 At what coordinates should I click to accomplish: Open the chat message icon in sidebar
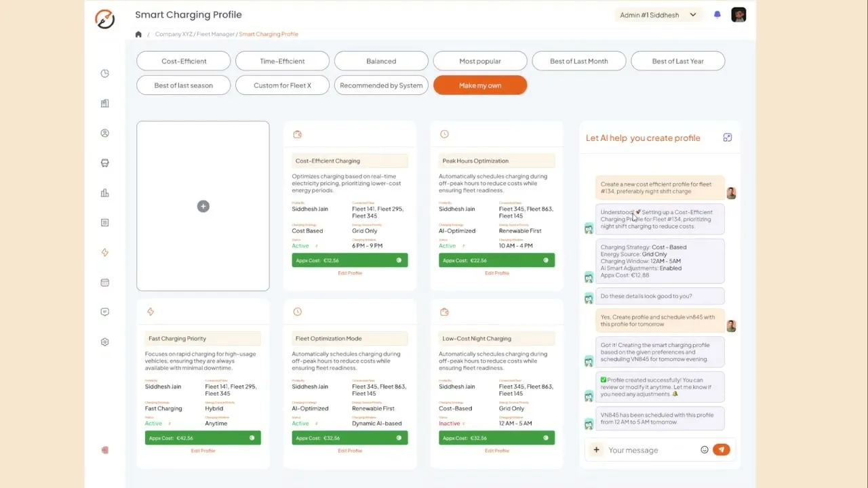click(x=104, y=312)
